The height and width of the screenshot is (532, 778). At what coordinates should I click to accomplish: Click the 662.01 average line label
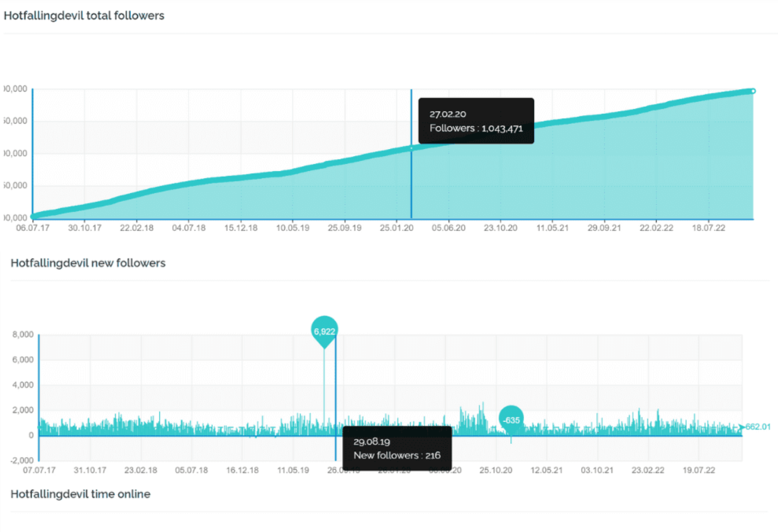pyautogui.click(x=758, y=427)
